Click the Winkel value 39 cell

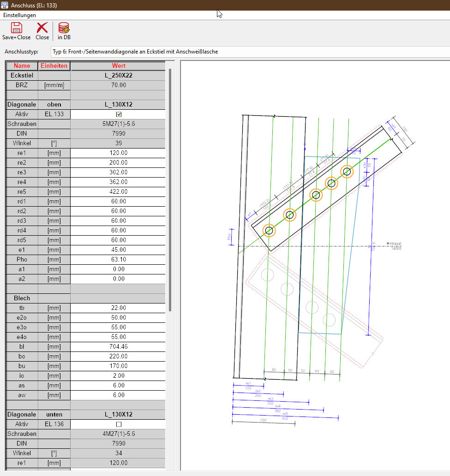pyautogui.click(x=119, y=143)
